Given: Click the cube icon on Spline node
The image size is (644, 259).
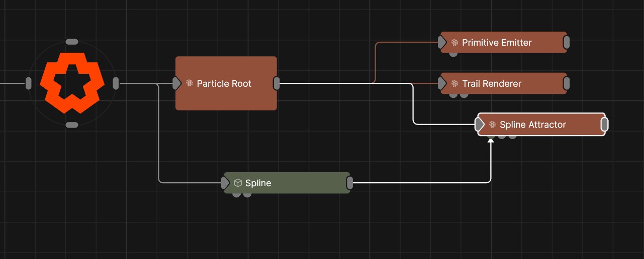Looking at the screenshot, I should 238,183.
